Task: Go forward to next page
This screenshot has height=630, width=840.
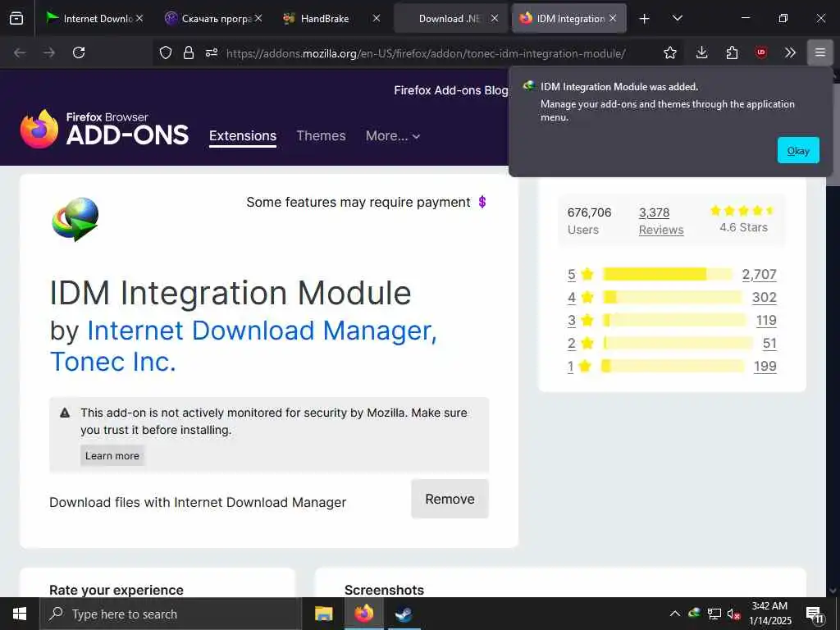Action: tap(49, 52)
